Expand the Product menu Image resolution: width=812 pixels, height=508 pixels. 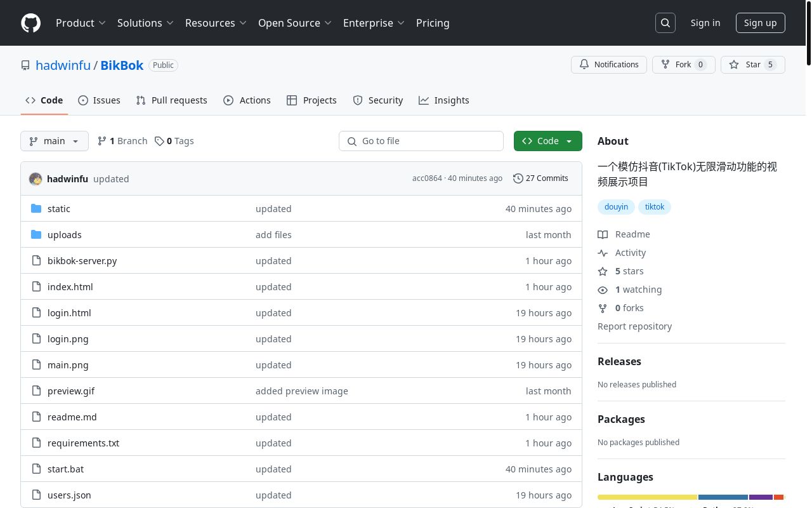[81, 23]
